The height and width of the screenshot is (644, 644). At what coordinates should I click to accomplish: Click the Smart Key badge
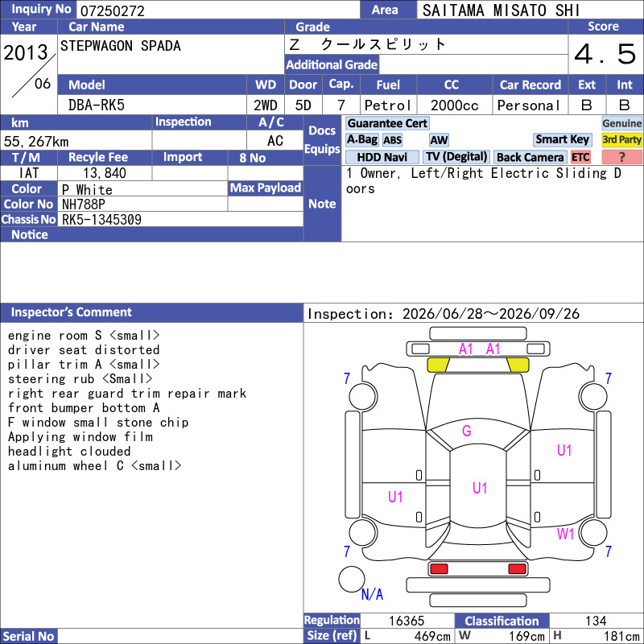(x=562, y=139)
